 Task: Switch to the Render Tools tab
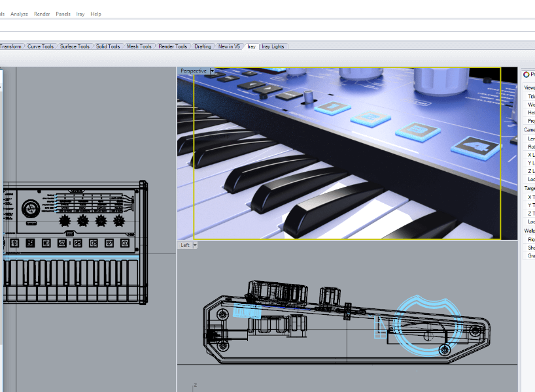pos(173,46)
